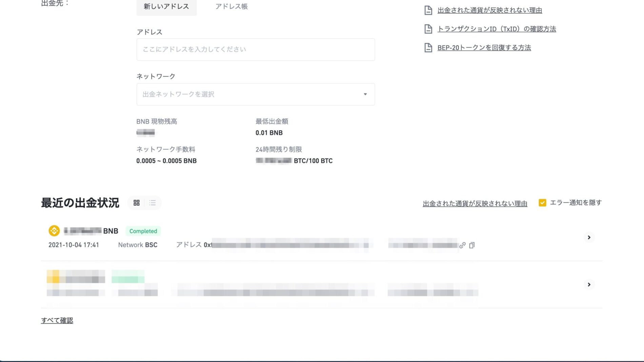Switch to the アドレス帳 tab
This screenshot has height=362, width=644.
(x=232, y=7)
